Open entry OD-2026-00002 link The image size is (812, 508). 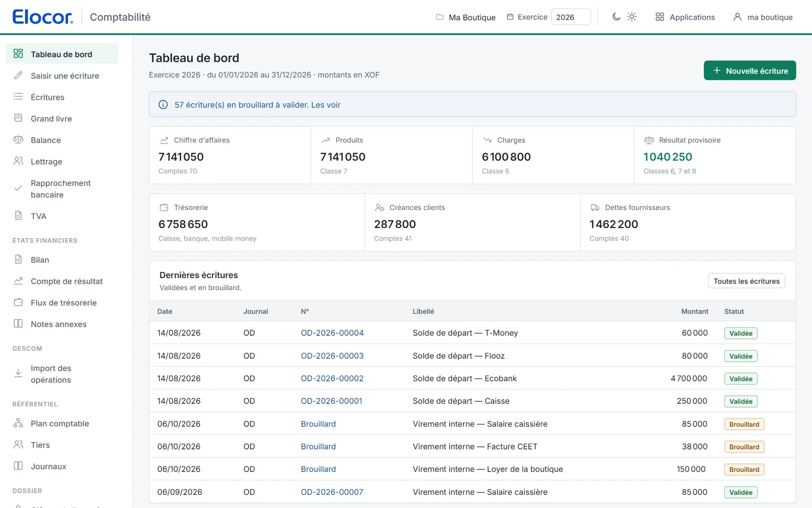point(332,378)
